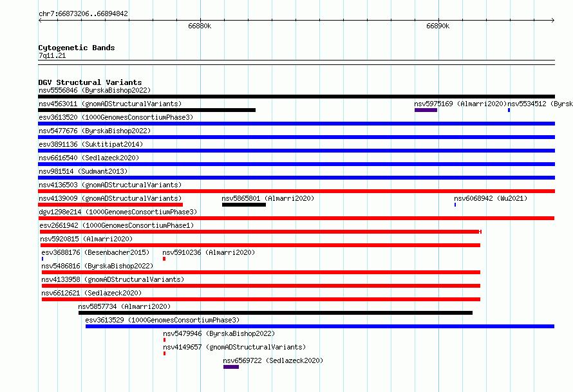This screenshot has width=573, height=392.
Task: Select the tiny blue nsv6068942 marker
Action: pos(455,205)
